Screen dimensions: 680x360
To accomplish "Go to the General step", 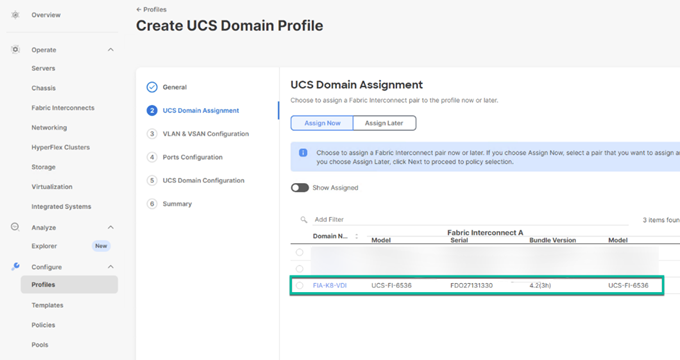I will [x=175, y=87].
